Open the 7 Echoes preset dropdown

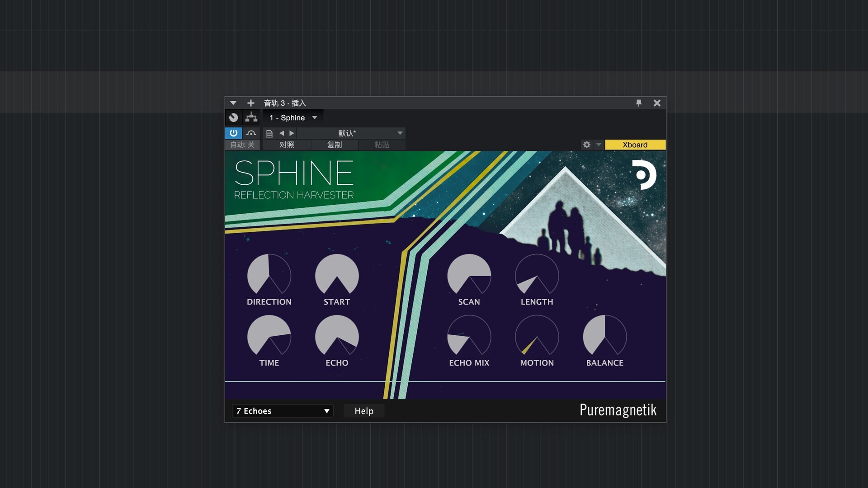[283, 411]
